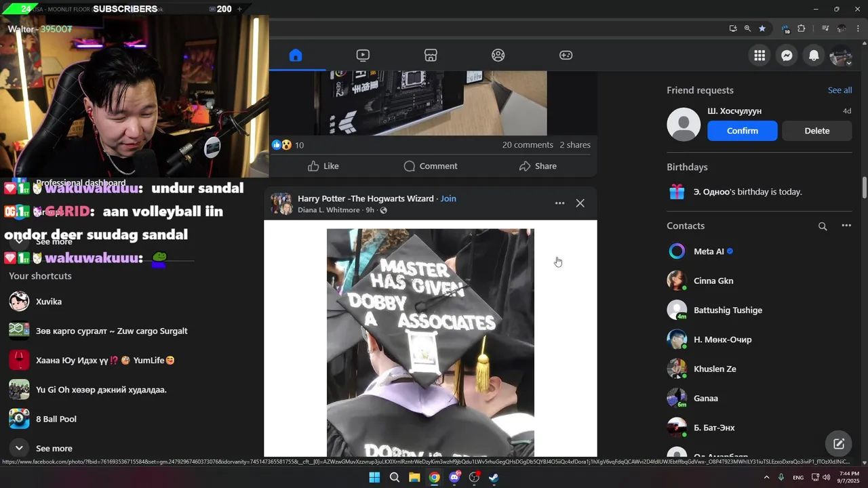Open the Marketplace tab
Screen dimensions: 868x488
(x=431, y=56)
